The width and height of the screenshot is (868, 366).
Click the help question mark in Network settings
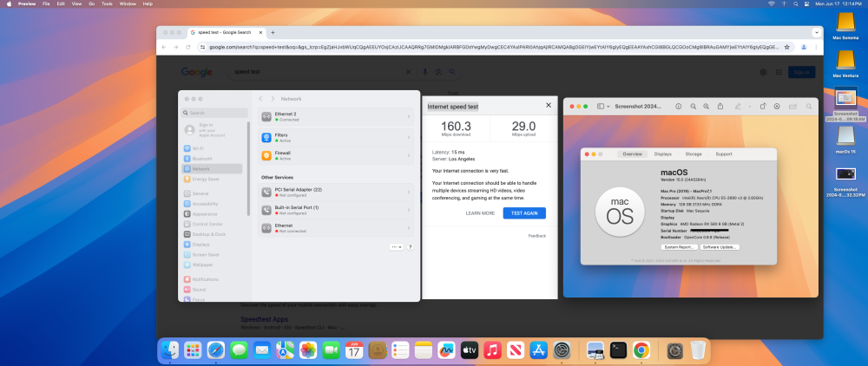click(411, 247)
